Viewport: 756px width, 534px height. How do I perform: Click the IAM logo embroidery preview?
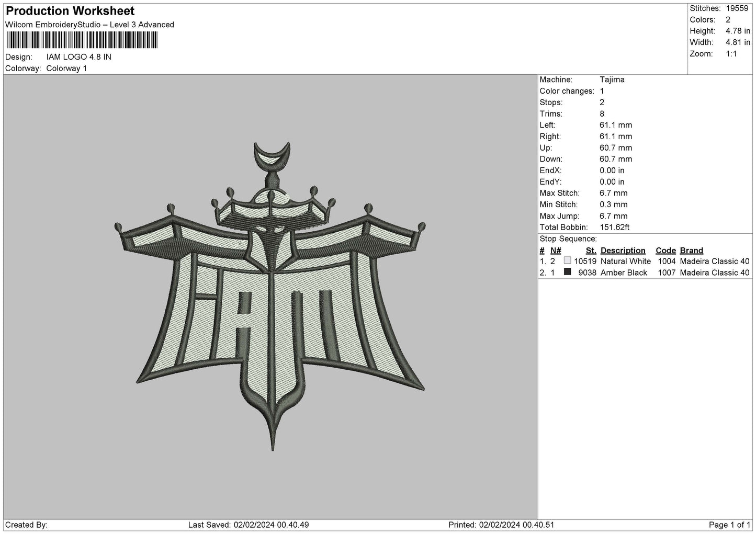tap(270, 296)
